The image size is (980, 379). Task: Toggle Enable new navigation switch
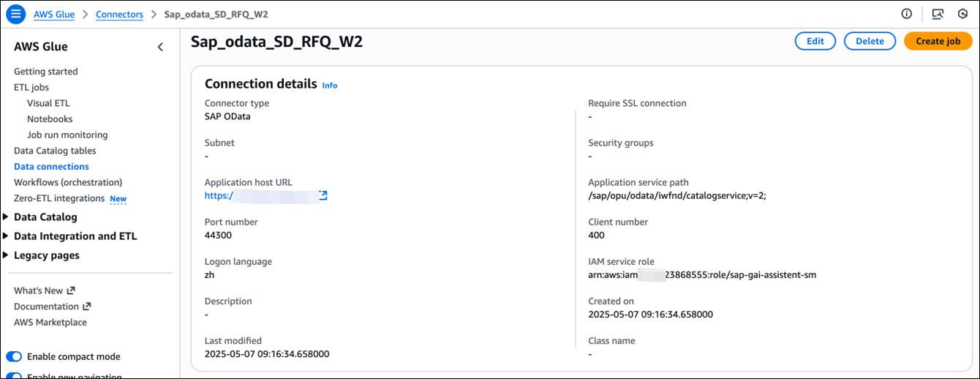15,375
